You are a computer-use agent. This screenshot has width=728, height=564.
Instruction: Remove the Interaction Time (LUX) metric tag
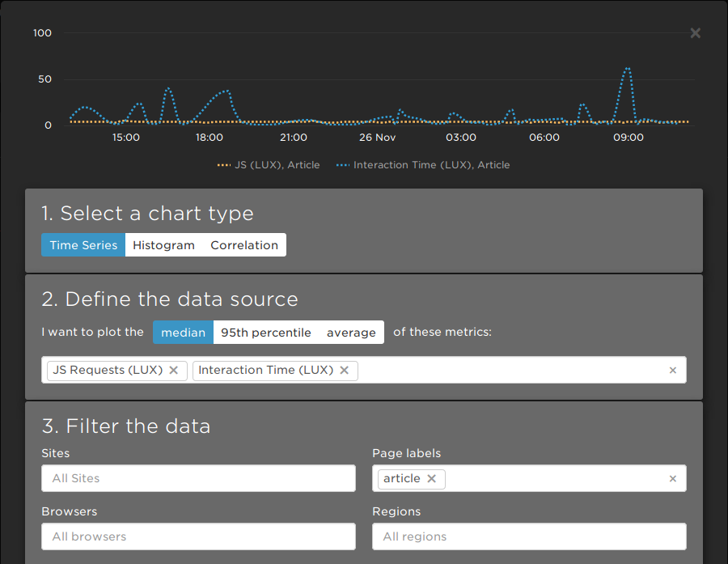(344, 371)
